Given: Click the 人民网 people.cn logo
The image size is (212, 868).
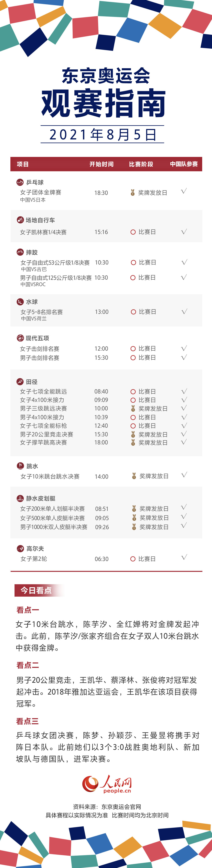Looking at the screenshot, I should (107, 784).
